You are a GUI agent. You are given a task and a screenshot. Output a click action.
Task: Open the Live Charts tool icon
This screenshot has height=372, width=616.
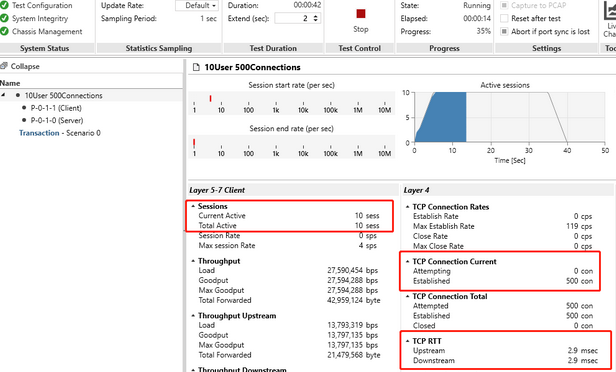(610, 12)
